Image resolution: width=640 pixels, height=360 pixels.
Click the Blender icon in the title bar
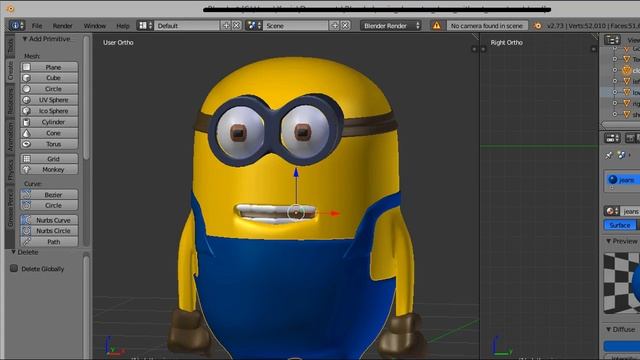(10, 8)
